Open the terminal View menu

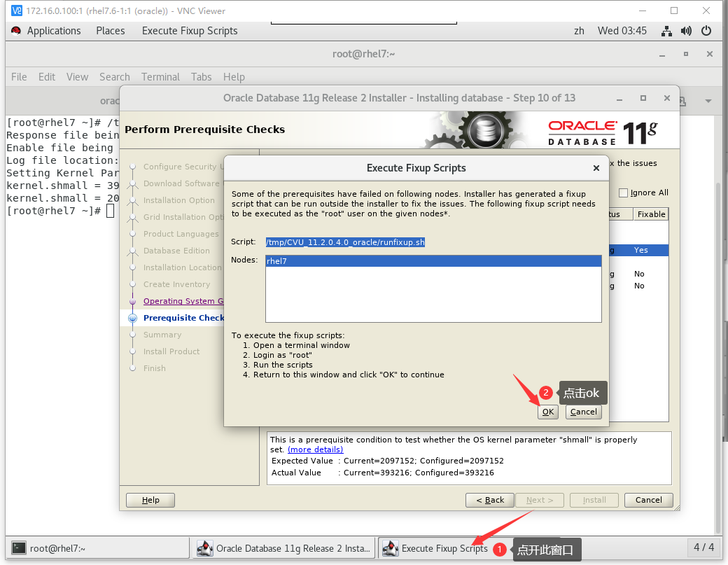(77, 76)
